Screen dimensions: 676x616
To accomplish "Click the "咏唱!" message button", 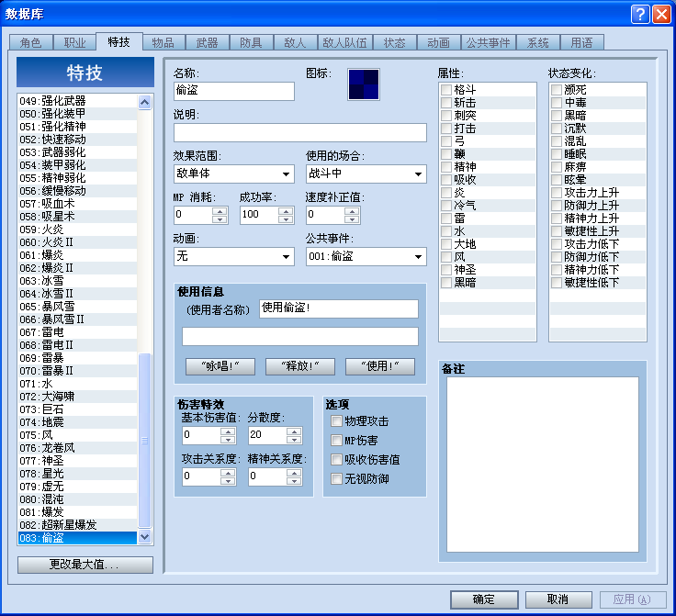I will coord(220,366).
